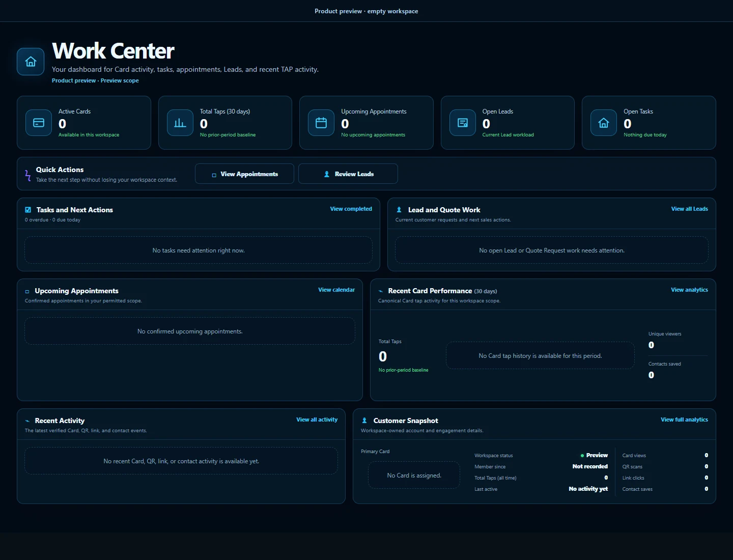The height and width of the screenshot is (560, 733).
Task: Click the Upcoming Appointments calendar stat icon
Action: coord(321,123)
